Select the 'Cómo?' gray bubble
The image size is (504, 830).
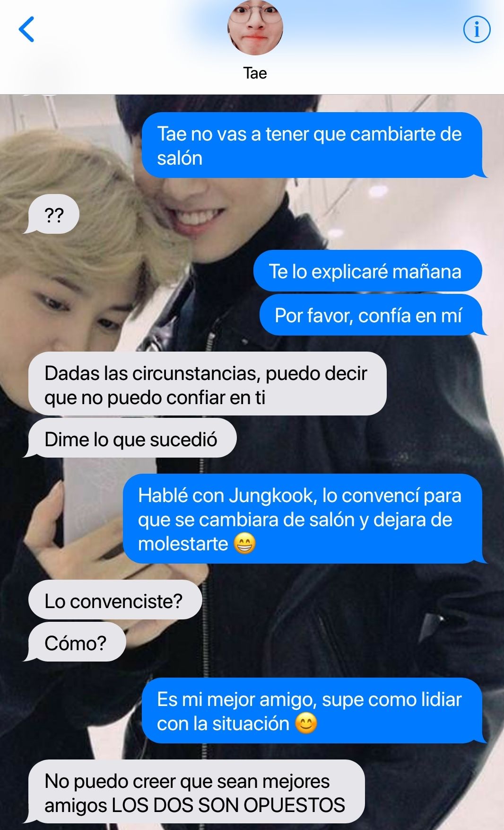point(76,642)
